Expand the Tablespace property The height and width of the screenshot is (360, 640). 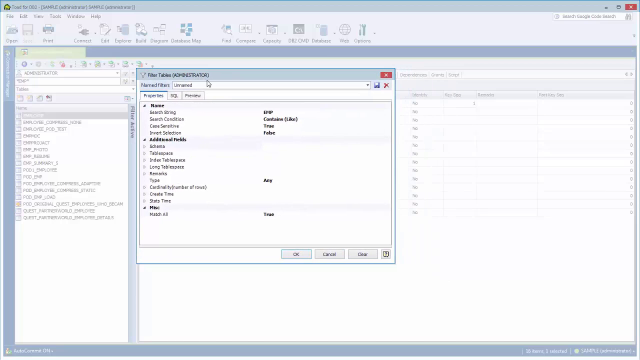pos(144,153)
